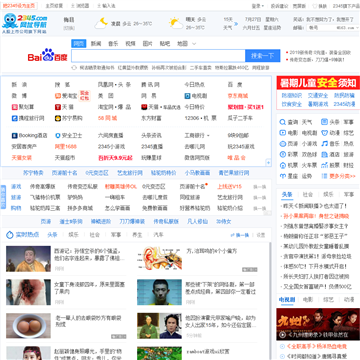Click the 音乐 note icon in sidebar
Screen dimensions: 360x360
tap(325, 144)
